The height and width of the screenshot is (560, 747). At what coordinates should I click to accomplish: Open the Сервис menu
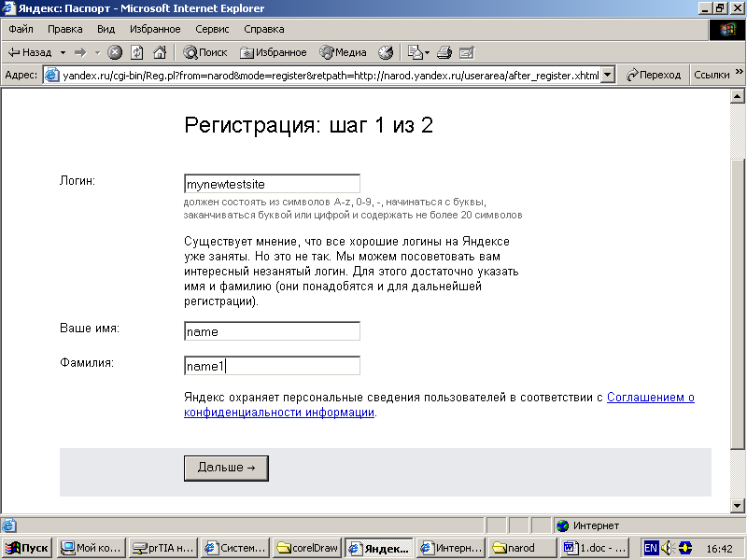(x=212, y=29)
